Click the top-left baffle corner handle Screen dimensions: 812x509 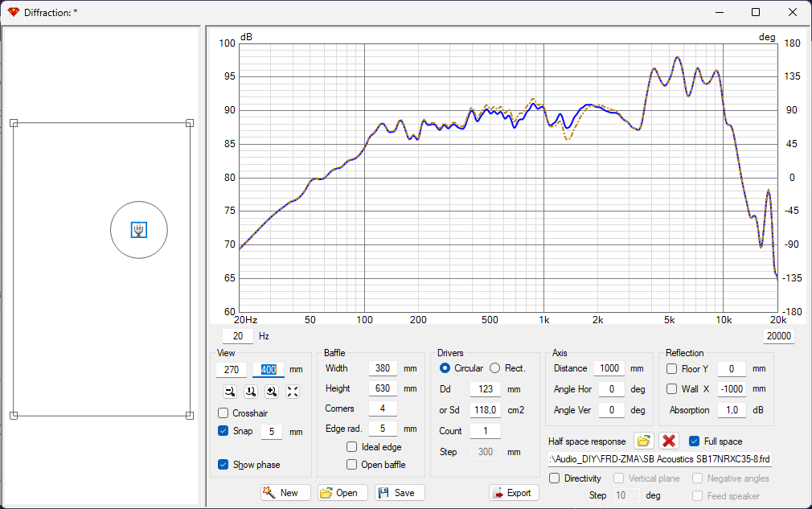tap(14, 123)
